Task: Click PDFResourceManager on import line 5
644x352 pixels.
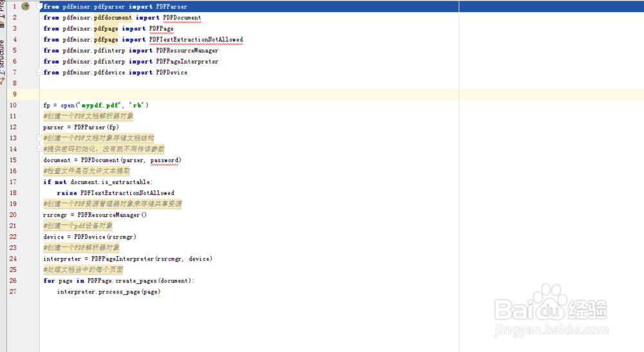Action: 187,50
